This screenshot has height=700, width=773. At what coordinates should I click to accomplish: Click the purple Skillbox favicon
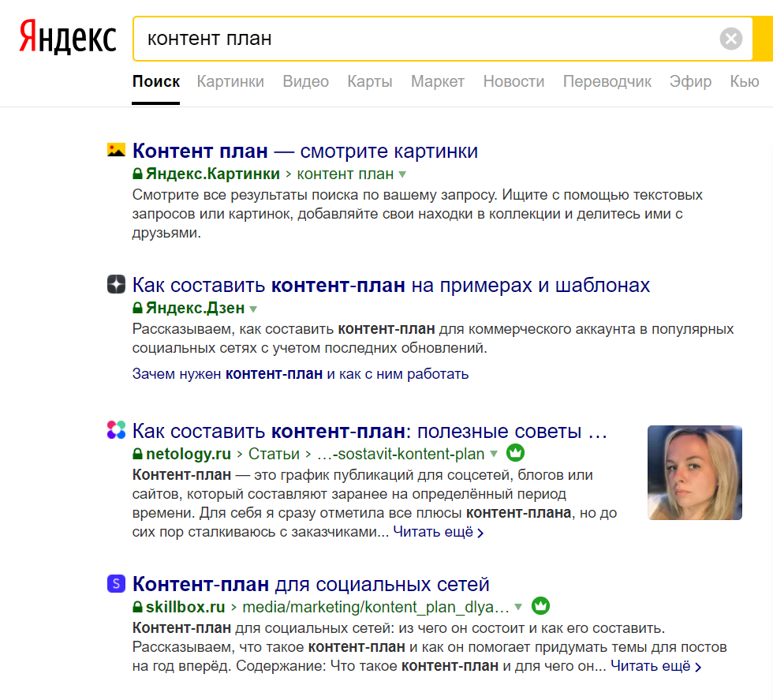(116, 584)
